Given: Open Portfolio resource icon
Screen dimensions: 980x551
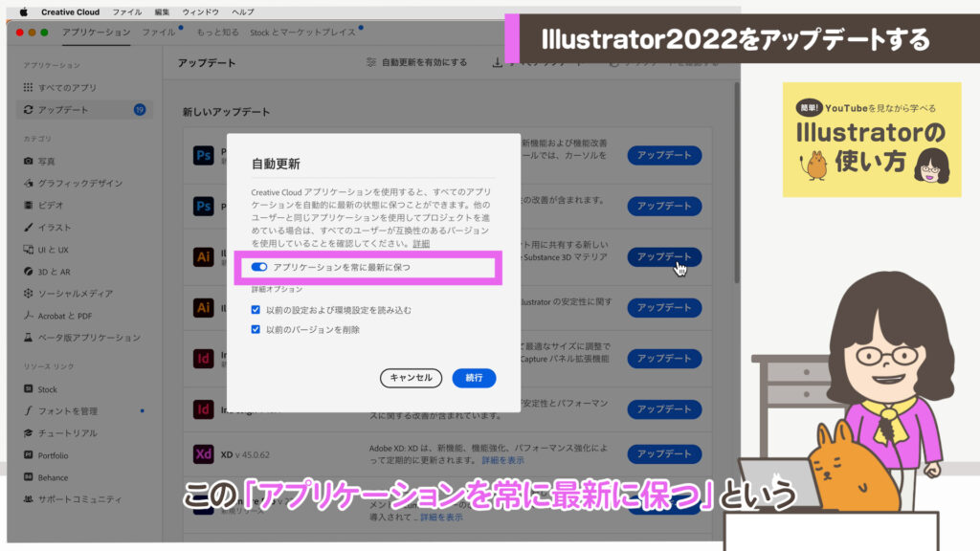Looking at the screenshot, I should (28, 454).
